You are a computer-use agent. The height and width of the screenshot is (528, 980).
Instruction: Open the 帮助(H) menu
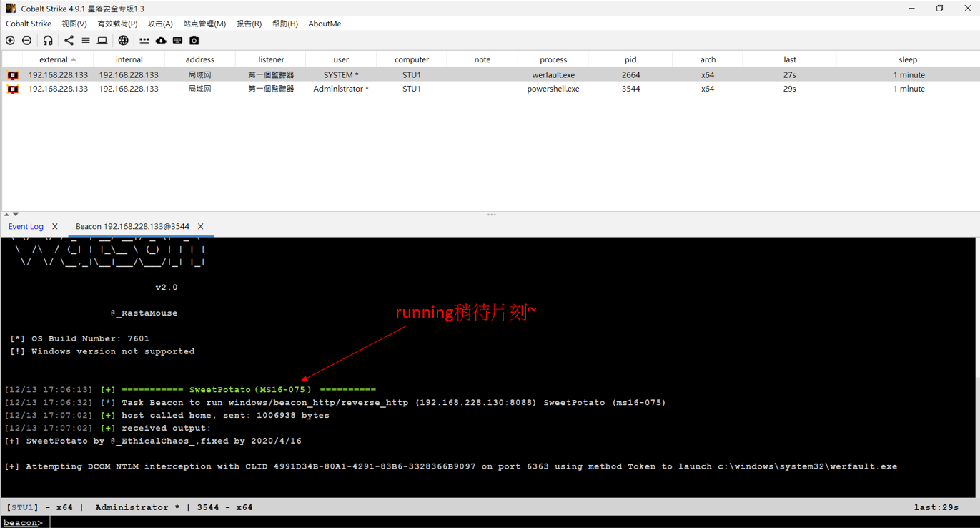pyautogui.click(x=284, y=24)
